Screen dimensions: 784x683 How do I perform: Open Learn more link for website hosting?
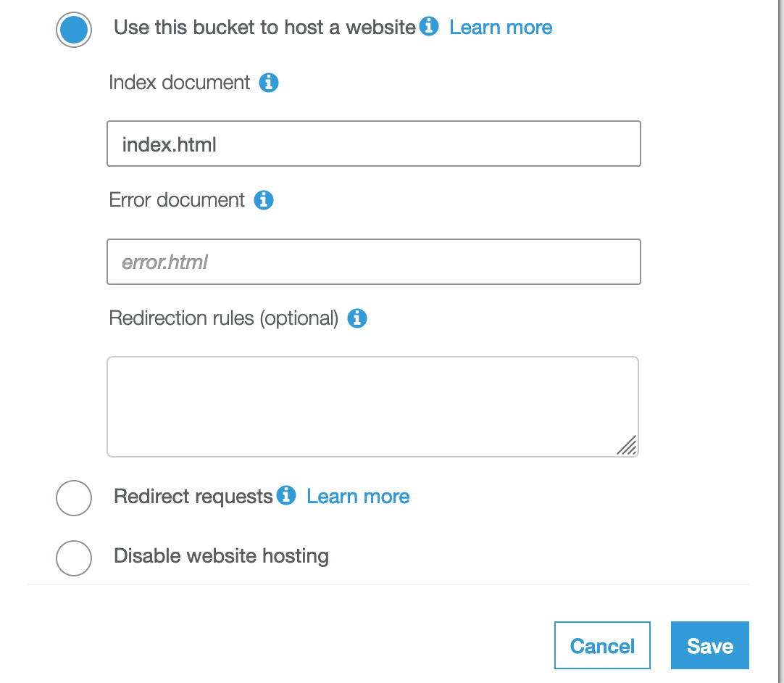501,27
